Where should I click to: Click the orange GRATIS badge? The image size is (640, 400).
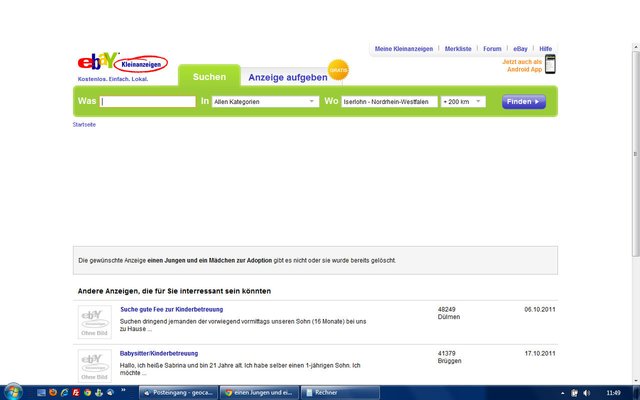[x=338, y=70]
